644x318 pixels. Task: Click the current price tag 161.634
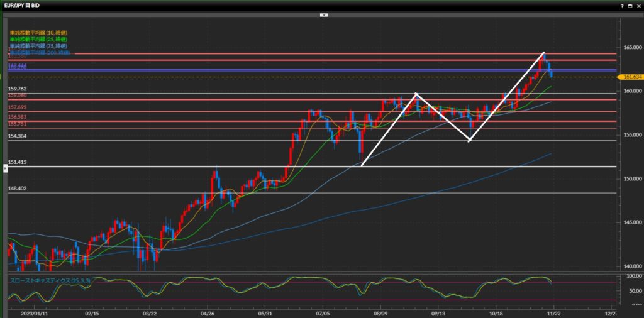coord(631,77)
